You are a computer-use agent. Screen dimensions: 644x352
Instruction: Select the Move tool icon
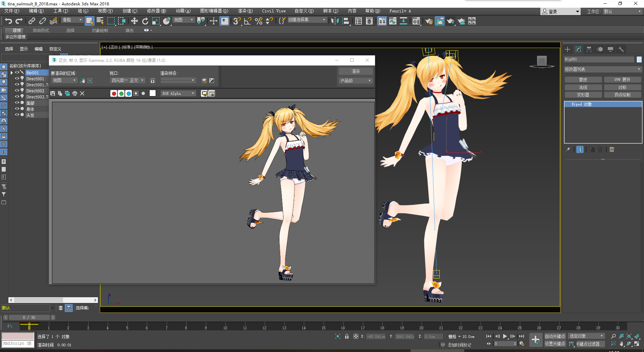coord(134,21)
